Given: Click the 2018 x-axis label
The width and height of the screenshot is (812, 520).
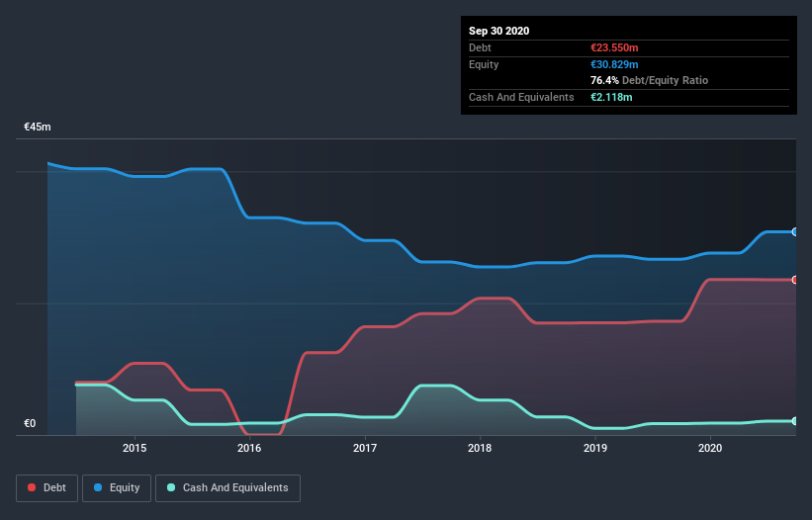Looking at the screenshot, I should point(480,448).
